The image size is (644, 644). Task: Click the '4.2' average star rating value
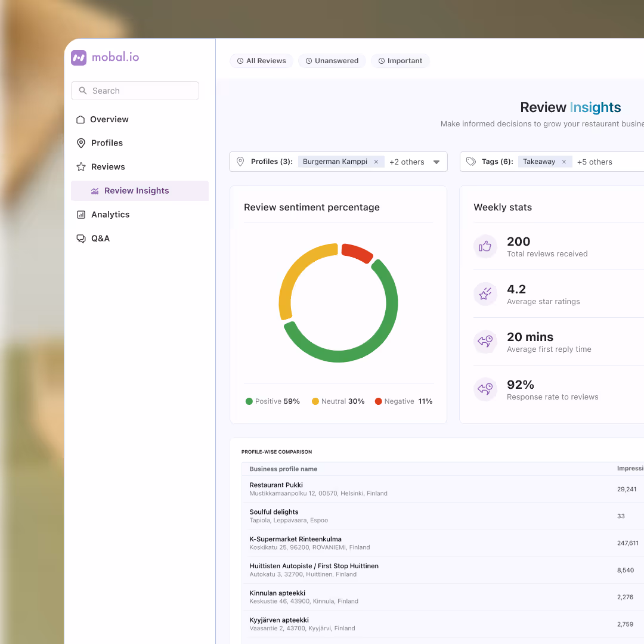pyautogui.click(x=516, y=289)
